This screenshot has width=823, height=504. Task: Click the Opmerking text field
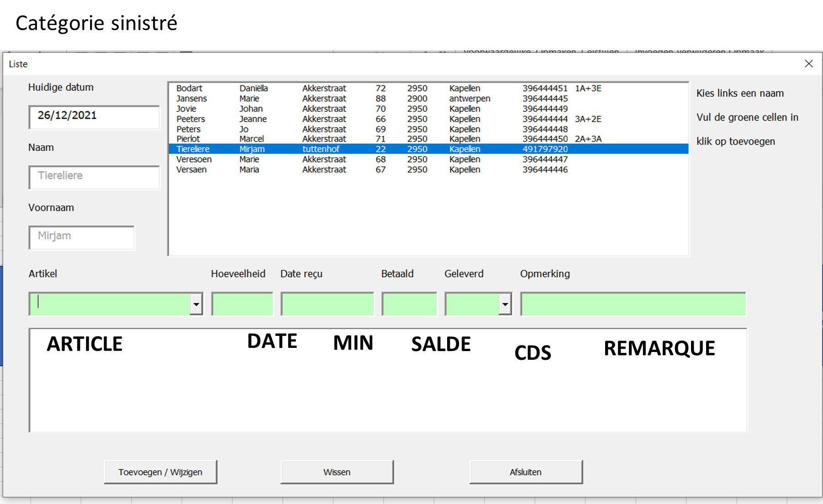633,304
